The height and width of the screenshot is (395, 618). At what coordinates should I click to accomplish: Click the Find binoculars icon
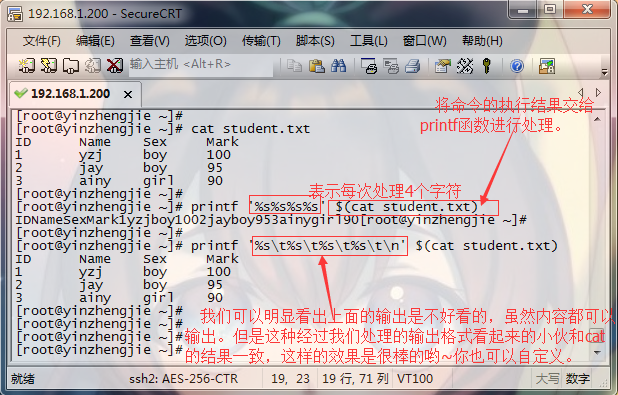click(338, 66)
